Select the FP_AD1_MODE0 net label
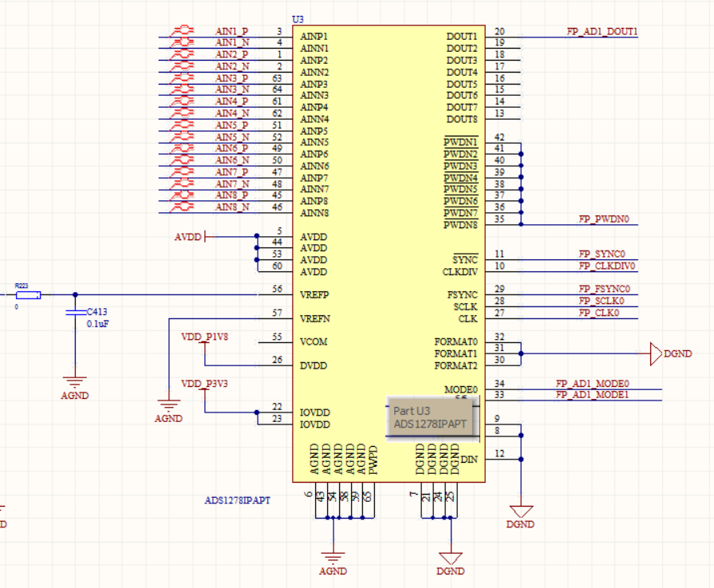The height and width of the screenshot is (588, 714). pos(593,384)
